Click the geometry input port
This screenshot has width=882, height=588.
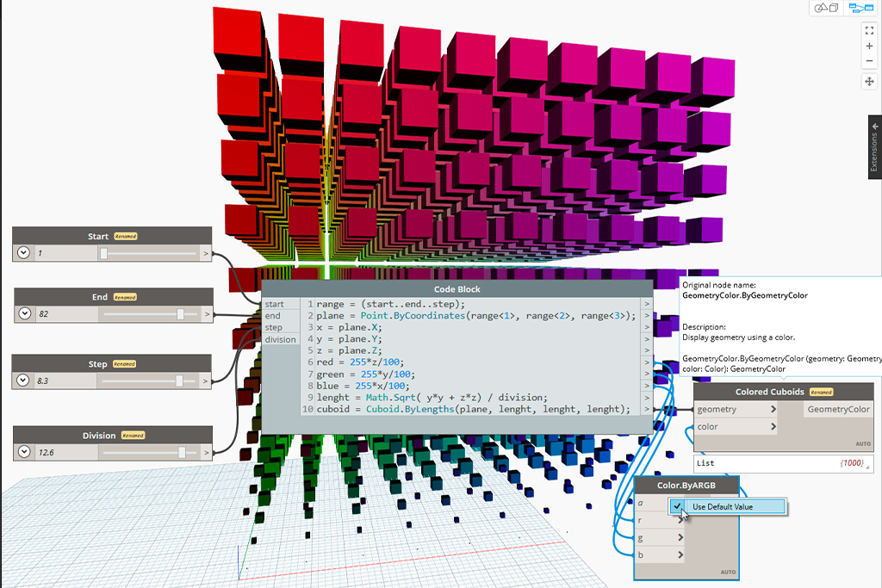point(736,410)
